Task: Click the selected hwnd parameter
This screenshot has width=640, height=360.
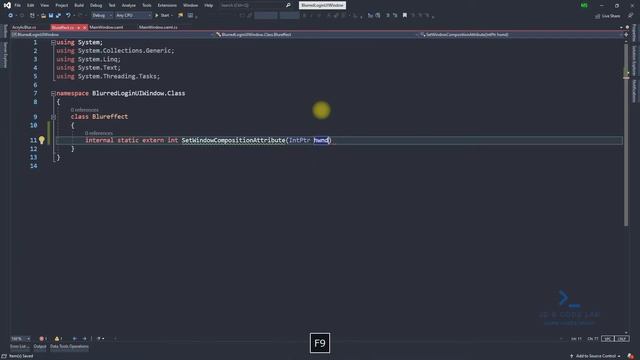Action: 321,140
